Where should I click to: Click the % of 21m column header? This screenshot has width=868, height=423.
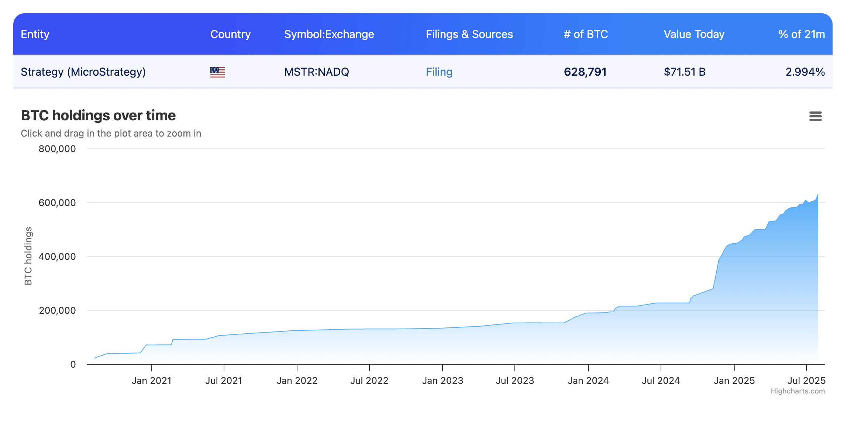[802, 34]
